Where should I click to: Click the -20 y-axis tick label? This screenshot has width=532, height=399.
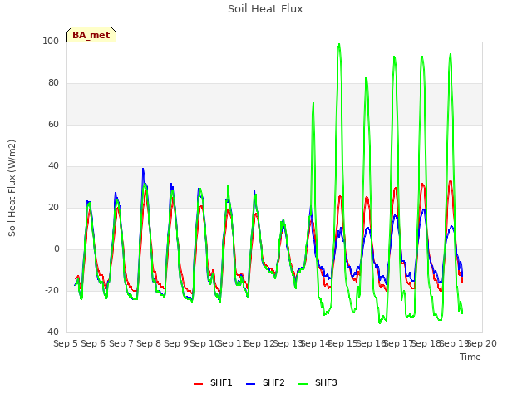pyautogui.click(x=52, y=291)
